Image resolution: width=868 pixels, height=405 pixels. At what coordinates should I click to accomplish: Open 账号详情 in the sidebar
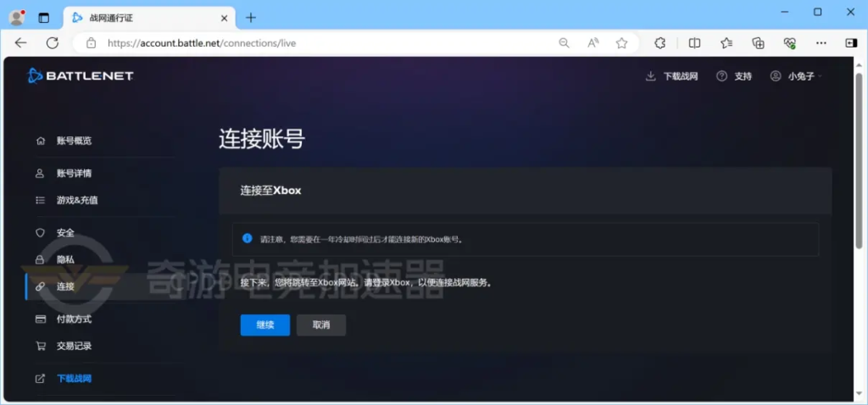pyautogui.click(x=74, y=173)
